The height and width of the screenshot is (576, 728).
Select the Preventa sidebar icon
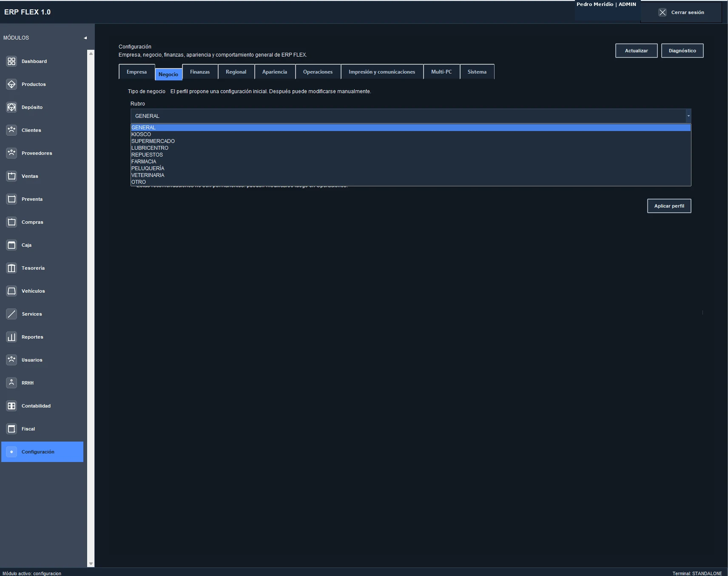tap(11, 199)
